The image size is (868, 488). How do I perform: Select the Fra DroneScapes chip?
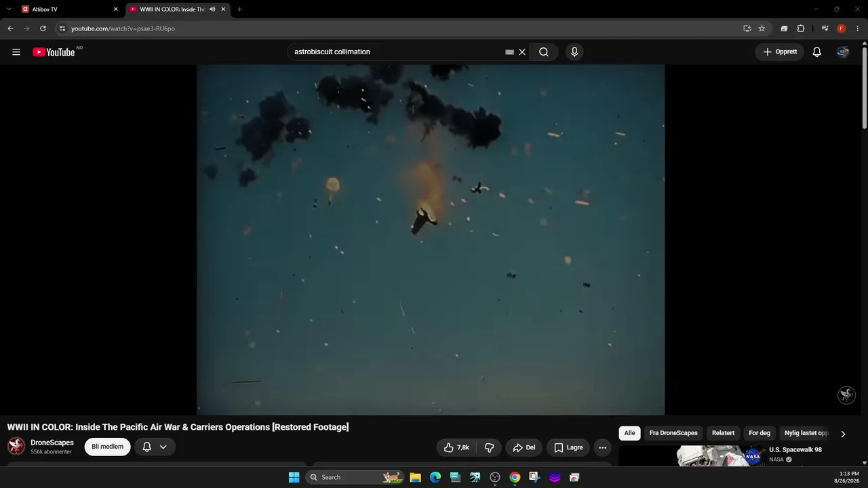click(673, 433)
